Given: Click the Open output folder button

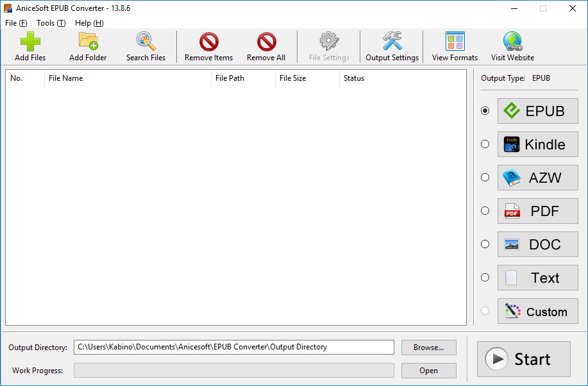Looking at the screenshot, I should click(428, 371).
